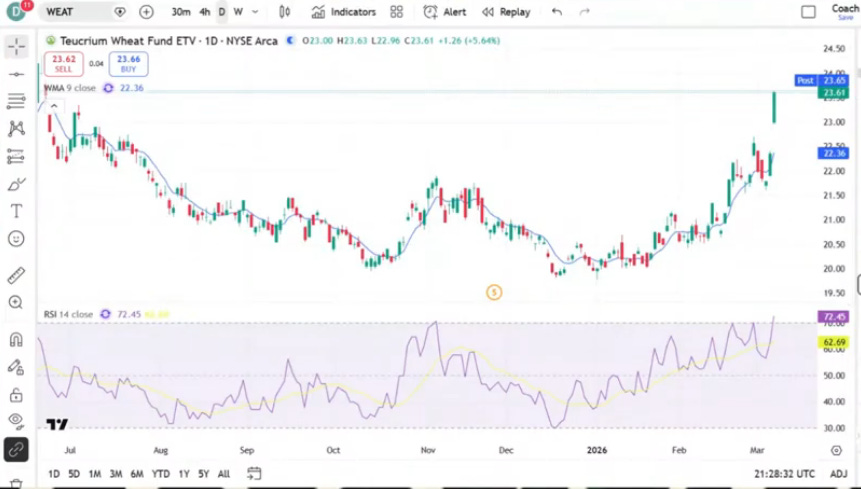
Task: Set date range to 1M
Action: [95, 474]
